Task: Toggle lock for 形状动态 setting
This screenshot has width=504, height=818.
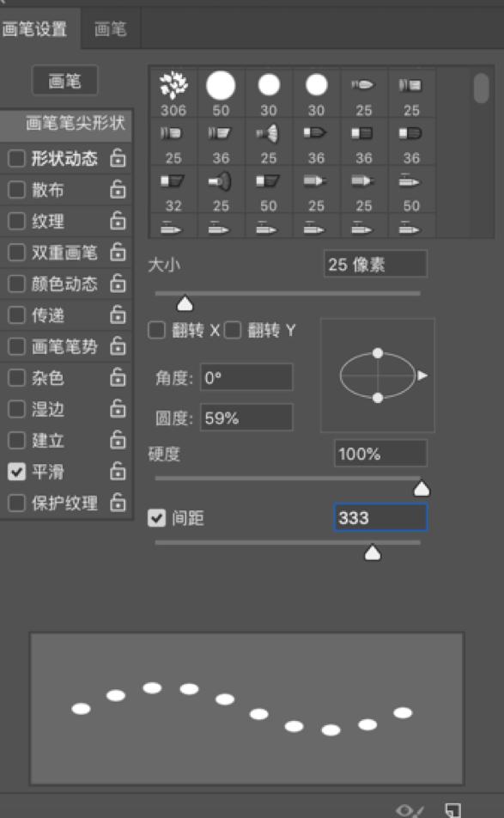Action: coord(118,158)
